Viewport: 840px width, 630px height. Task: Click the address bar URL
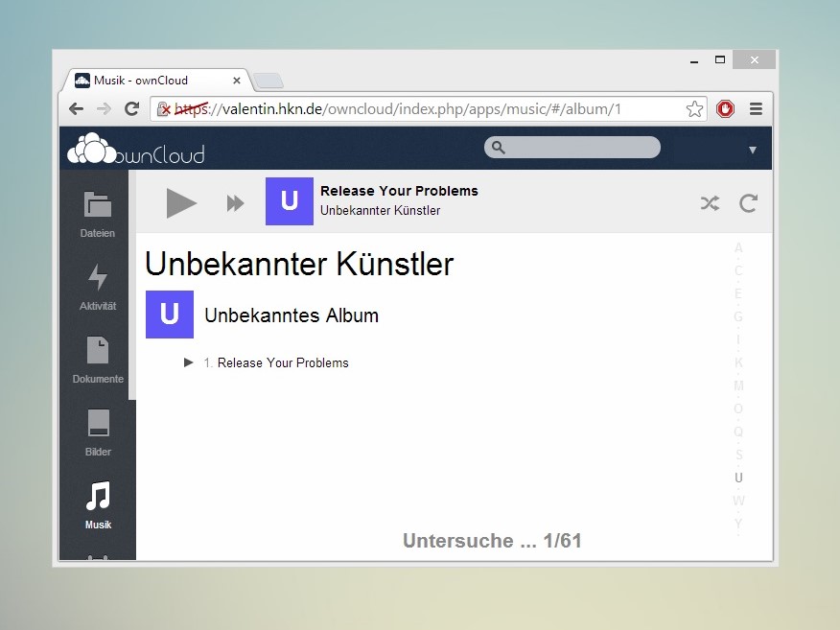pyautogui.click(x=398, y=109)
